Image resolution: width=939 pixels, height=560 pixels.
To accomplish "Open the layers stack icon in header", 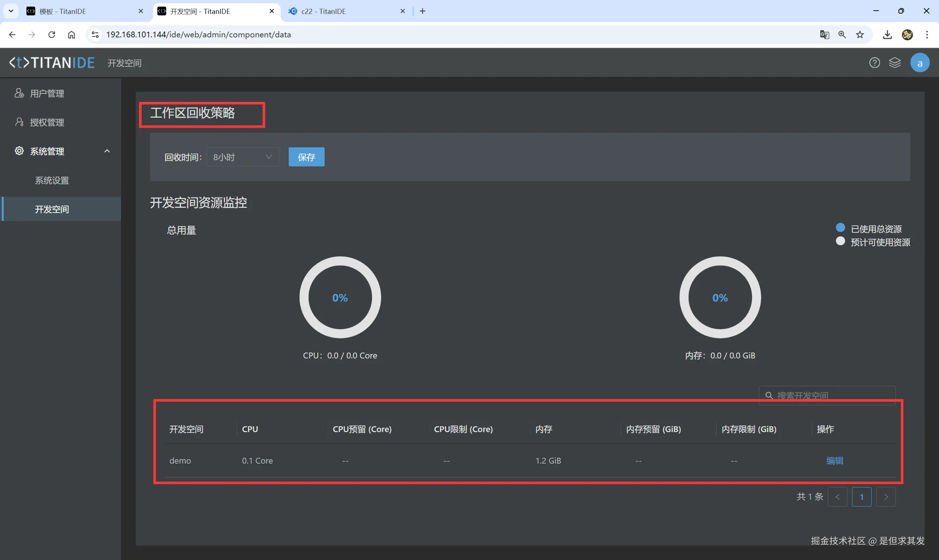I will pyautogui.click(x=895, y=63).
